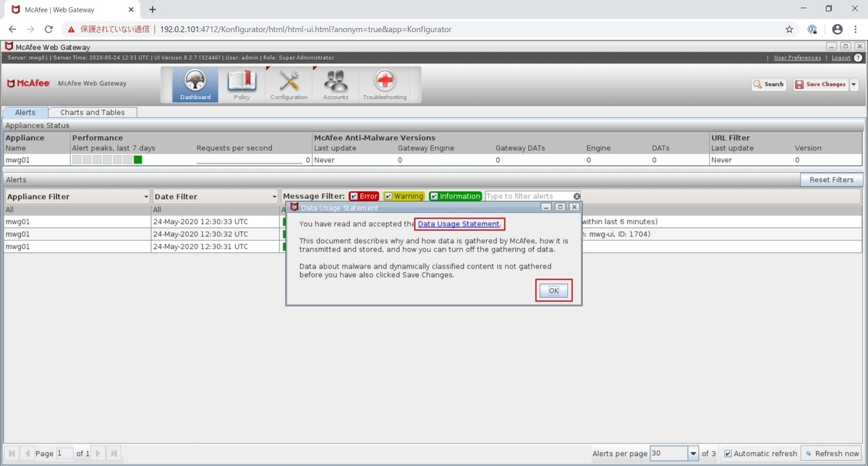The width and height of the screenshot is (868, 466).
Task: Switch to the Alerts tab
Action: click(x=25, y=112)
